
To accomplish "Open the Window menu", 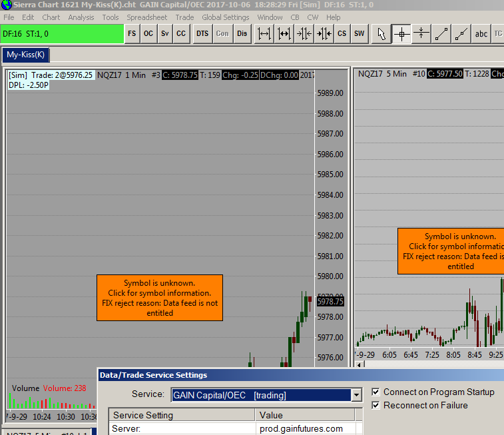I will (x=270, y=17).
